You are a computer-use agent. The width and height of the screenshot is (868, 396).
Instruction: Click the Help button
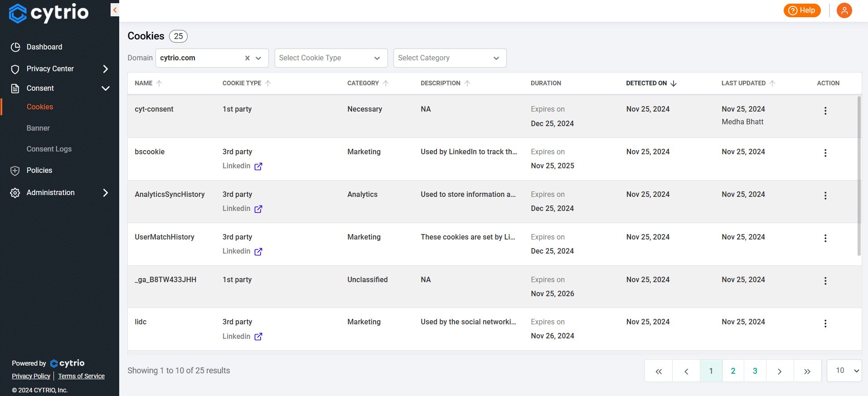(802, 10)
